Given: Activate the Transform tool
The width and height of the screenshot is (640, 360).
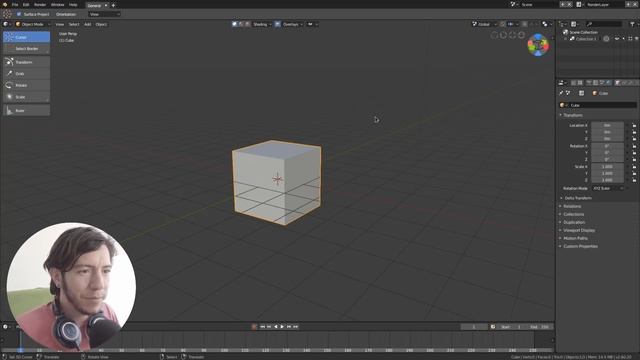Looking at the screenshot, I should 27,62.
